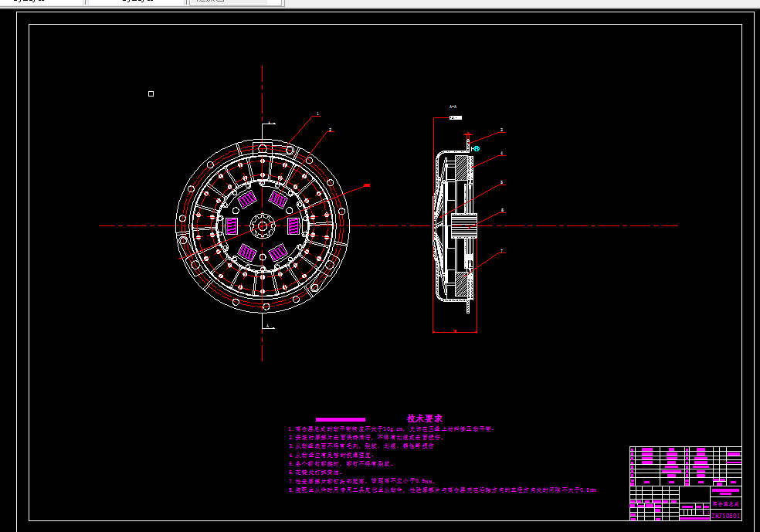Image resolution: width=760 pixels, height=532 pixels.
Task: Select the upper-left magenta damper spring
Action: click(x=247, y=199)
